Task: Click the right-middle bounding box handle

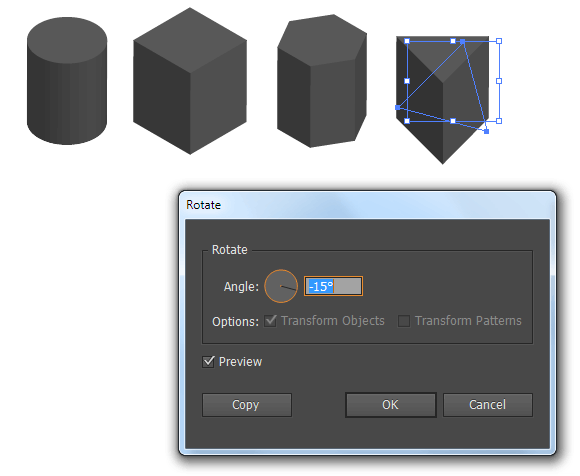Action: click(x=499, y=81)
